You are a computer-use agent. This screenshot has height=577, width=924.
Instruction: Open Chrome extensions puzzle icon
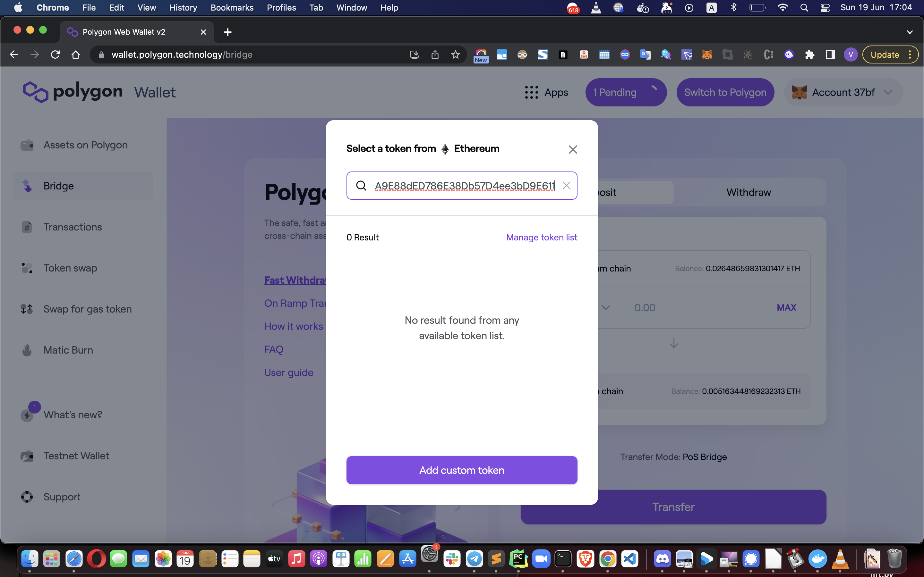click(809, 54)
